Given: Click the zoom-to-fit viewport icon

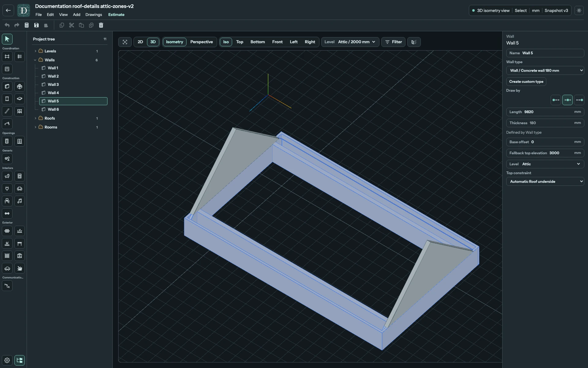Looking at the screenshot, I should [x=125, y=42].
